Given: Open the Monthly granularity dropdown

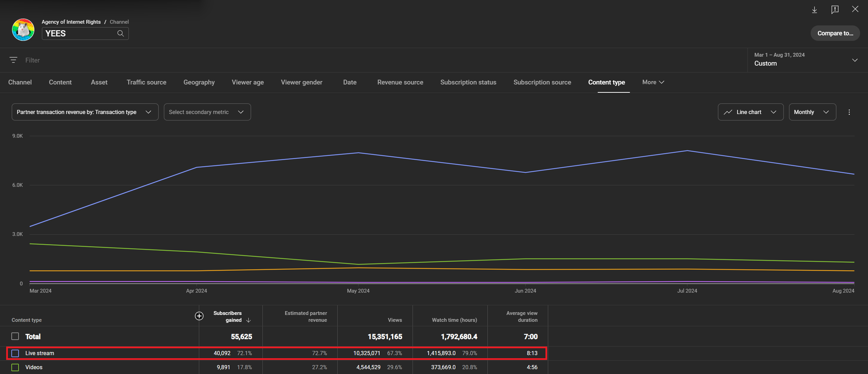Looking at the screenshot, I should (812, 112).
